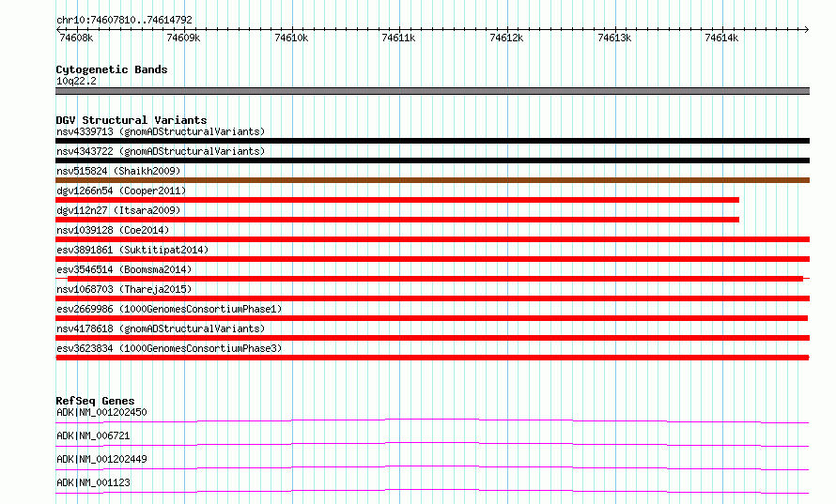This screenshot has height=504, width=836.
Task: Click the Cytogenetic Bands track title
Action: 112,69
